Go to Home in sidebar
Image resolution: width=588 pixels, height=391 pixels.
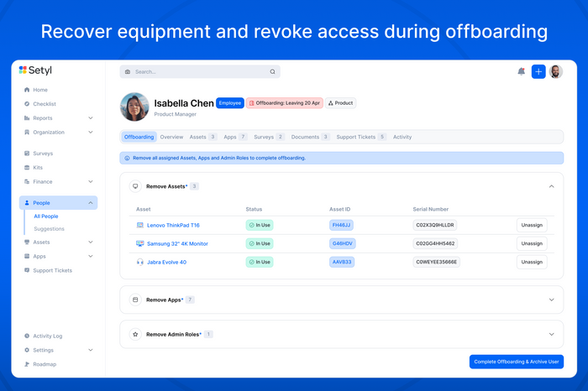click(40, 90)
